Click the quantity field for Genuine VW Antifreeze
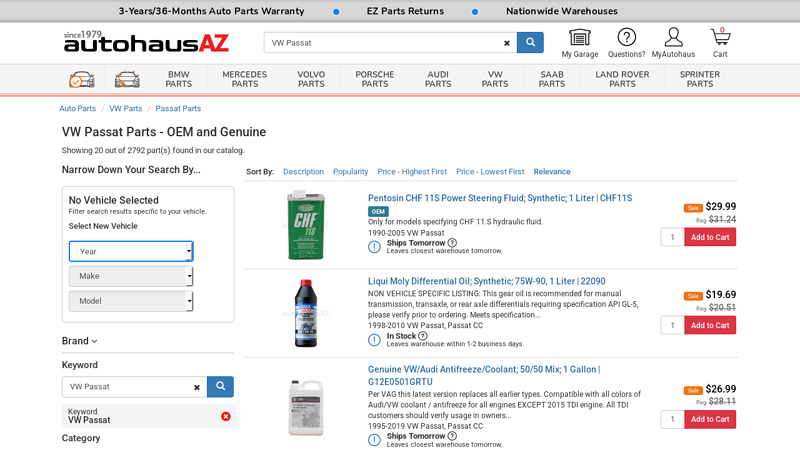Screen dimensions: 800x450 pyautogui.click(x=672, y=419)
